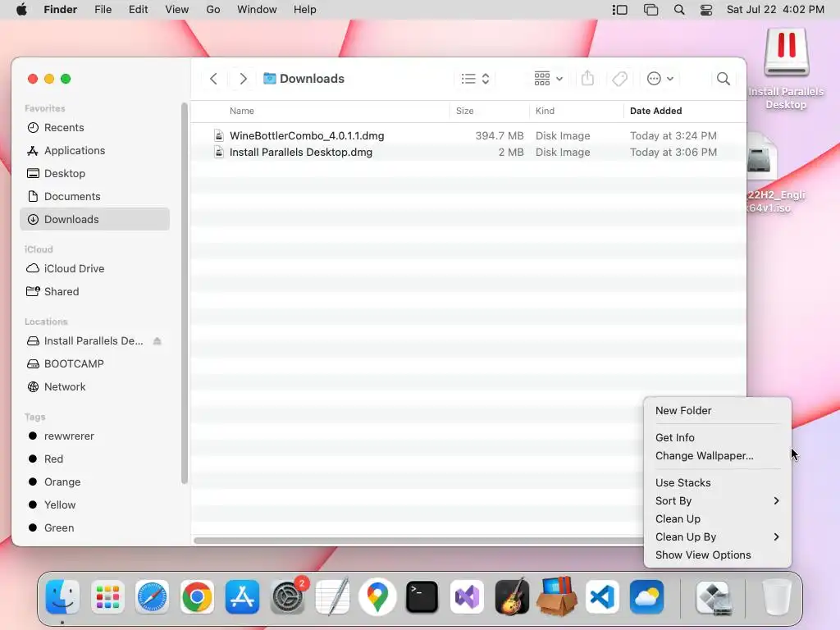Open Recents in the sidebar

95,127
